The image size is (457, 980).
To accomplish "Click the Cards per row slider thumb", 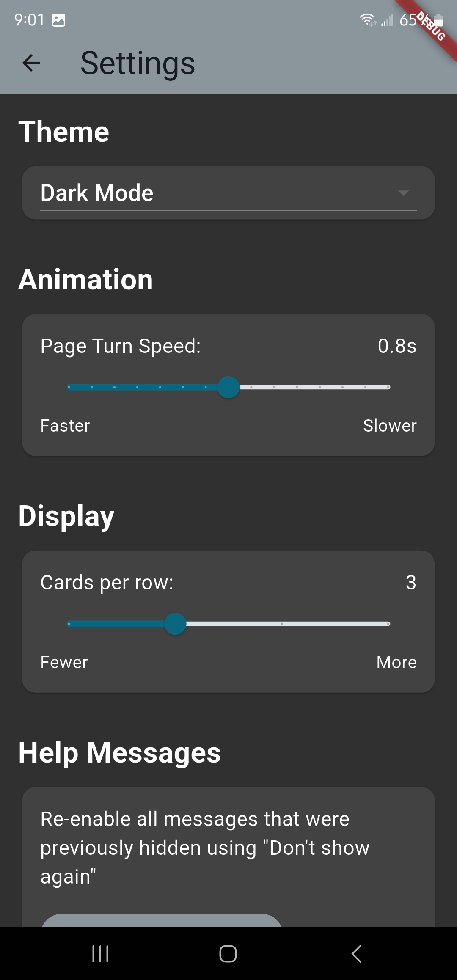I will 175,624.
